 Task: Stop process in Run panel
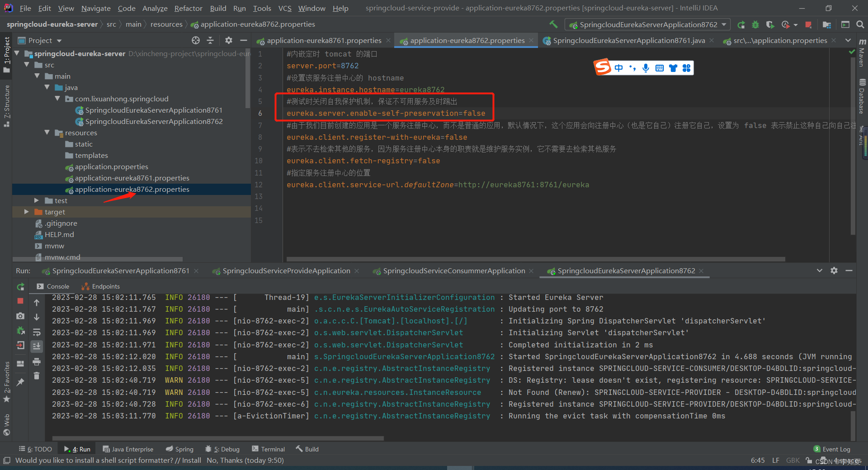click(x=20, y=301)
